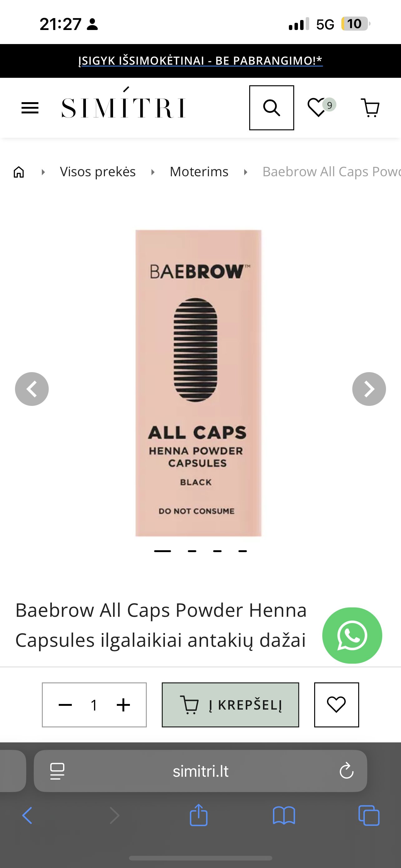Show previous product image
The width and height of the screenshot is (401, 868).
32,389
